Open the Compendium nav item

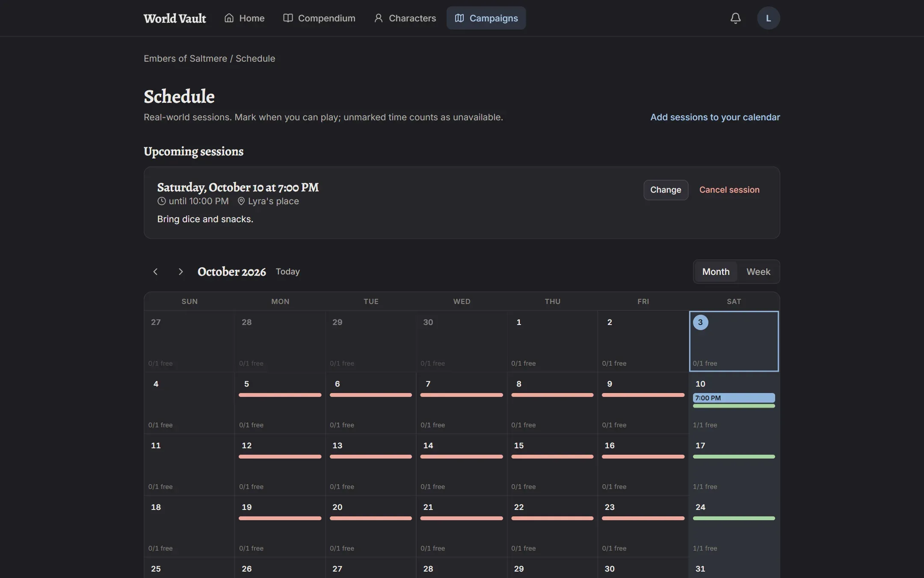[319, 18]
